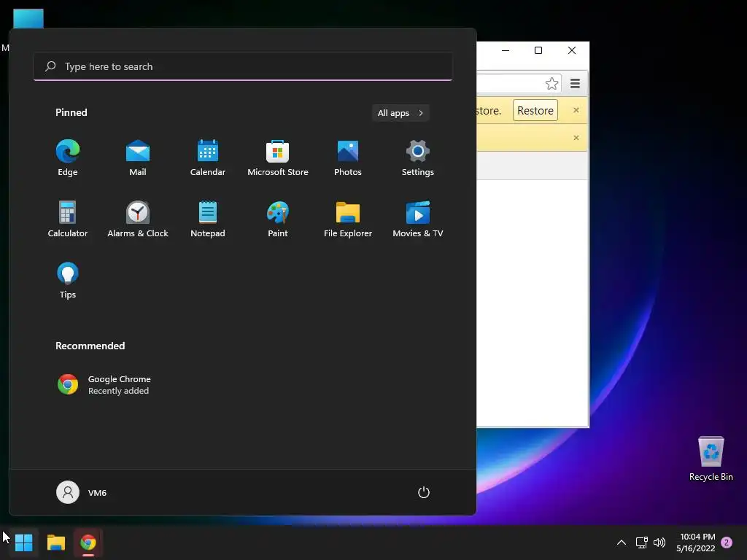Launch the Mail app
Image resolution: width=747 pixels, height=560 pixels.
[x=138, y=157]
